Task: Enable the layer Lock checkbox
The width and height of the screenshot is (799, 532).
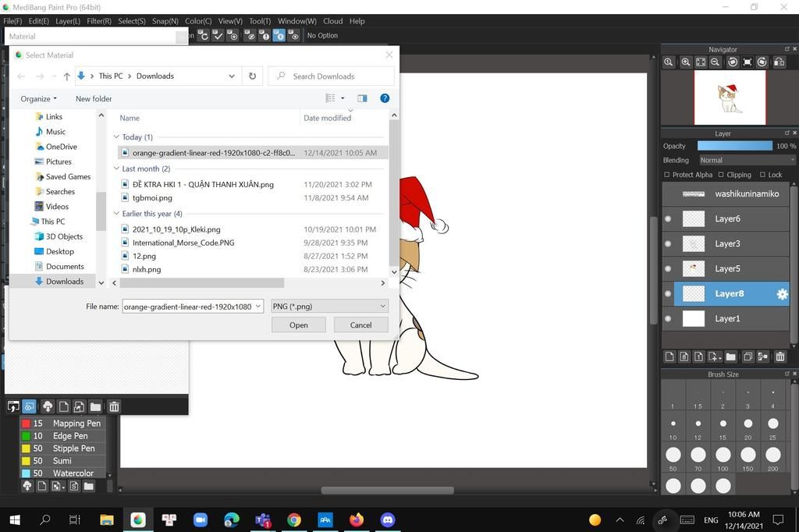Action: 762,175
